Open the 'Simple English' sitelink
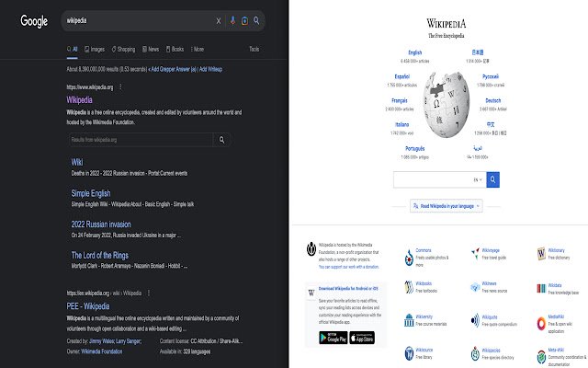588x368 pixels. (91, 193)
